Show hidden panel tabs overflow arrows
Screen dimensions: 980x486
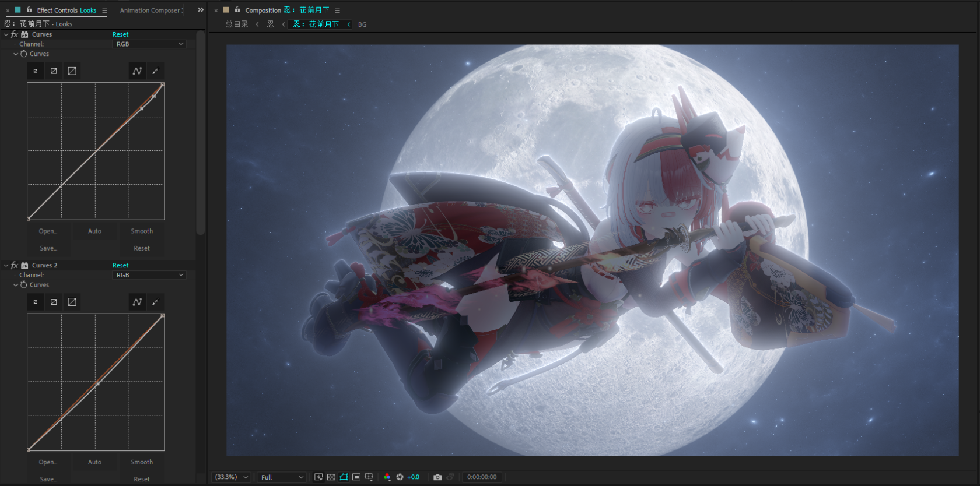point(201,10)
